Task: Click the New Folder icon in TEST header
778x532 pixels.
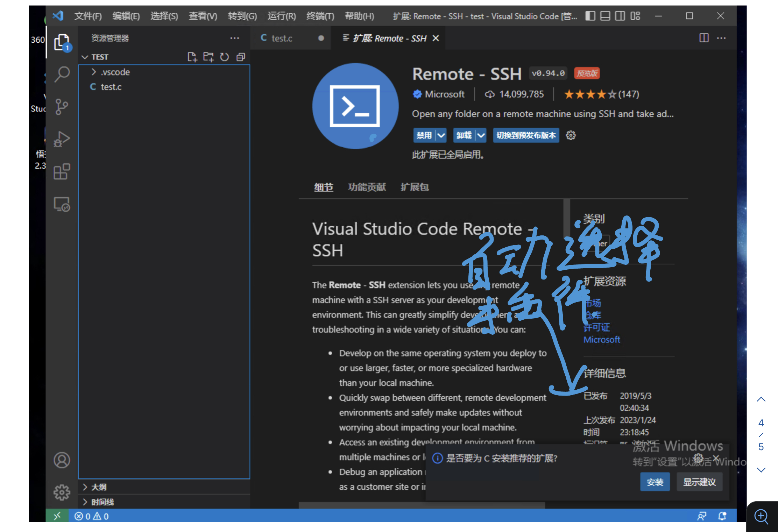Action: point(208,57)
